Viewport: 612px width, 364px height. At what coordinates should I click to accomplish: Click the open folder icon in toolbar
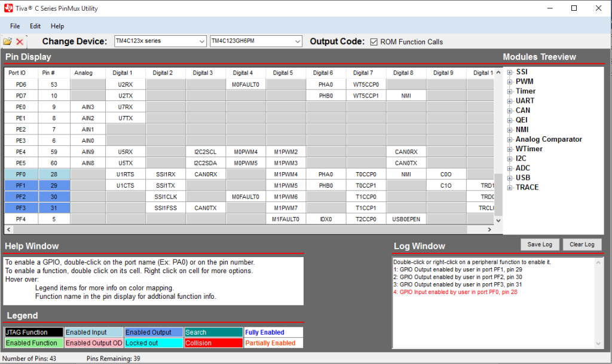point(7,41)
